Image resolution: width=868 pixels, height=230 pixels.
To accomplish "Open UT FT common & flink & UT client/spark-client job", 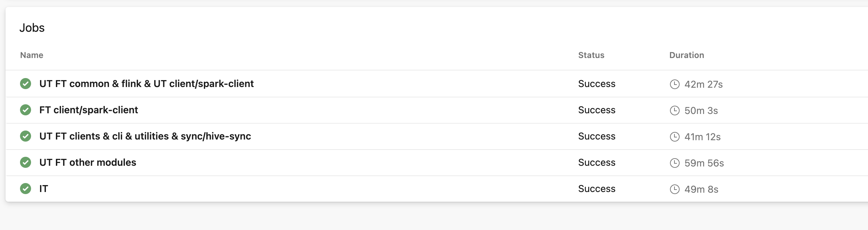I will 147,84.
